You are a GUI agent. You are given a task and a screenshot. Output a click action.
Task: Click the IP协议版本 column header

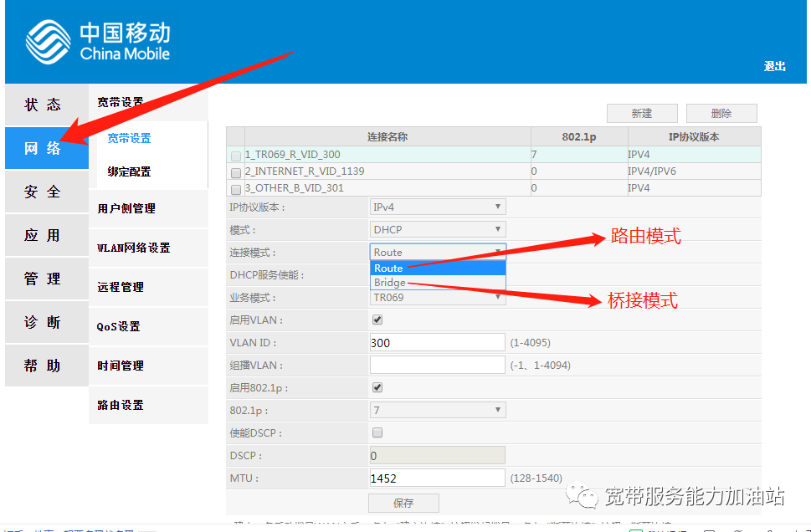(694, 137)
